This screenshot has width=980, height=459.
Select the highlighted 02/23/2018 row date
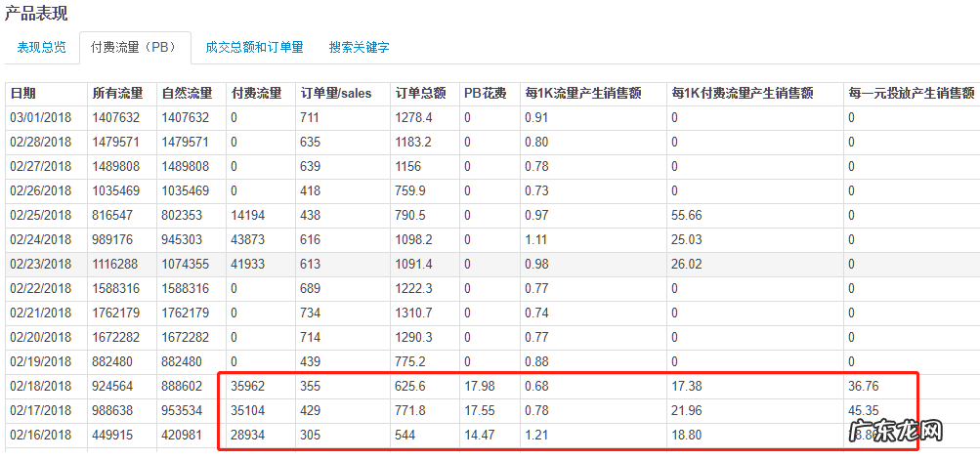click(41, 265)
